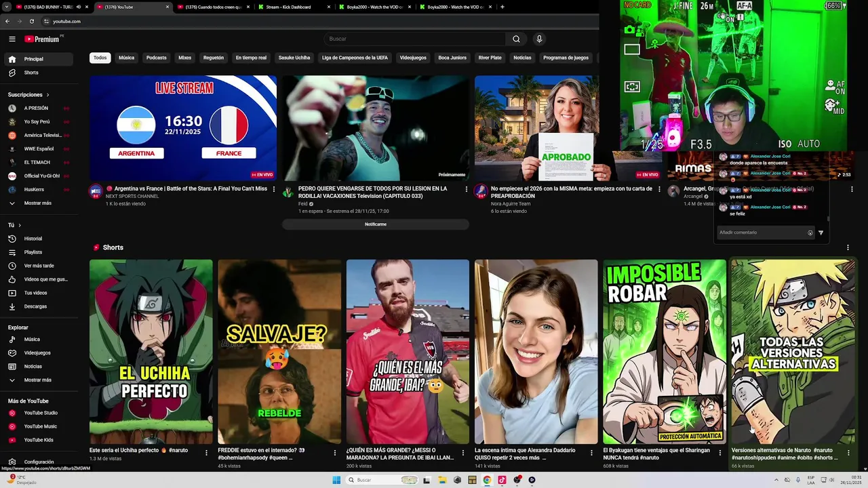Select the En tiempo real chip
868x488 pixels.
tap(251, 58)
